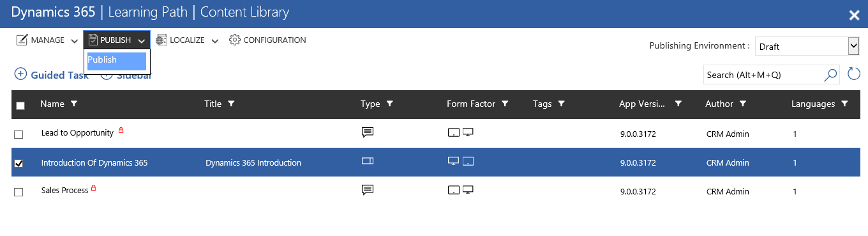Tick the Sales Process row checkbox
The image size is (868, 236).
[19, 192]
